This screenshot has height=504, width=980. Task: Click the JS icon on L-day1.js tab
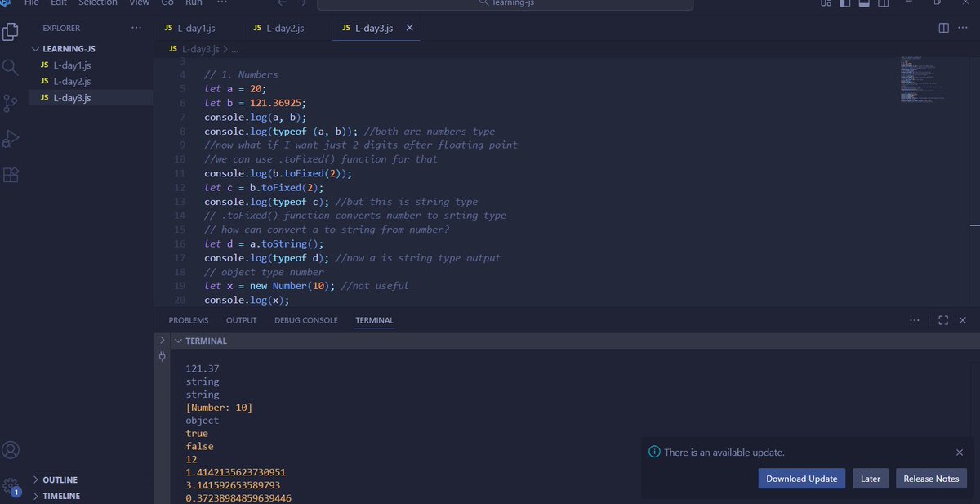(168, 28)
